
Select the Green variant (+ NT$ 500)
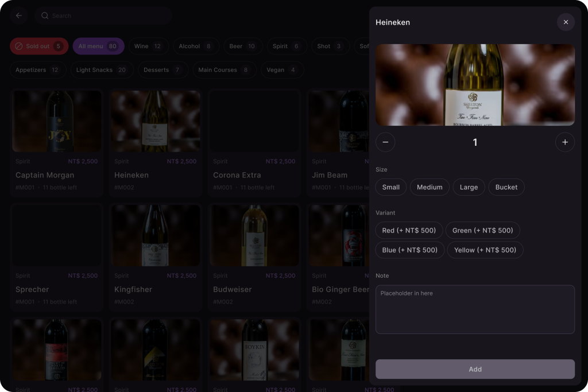[482, 231]
